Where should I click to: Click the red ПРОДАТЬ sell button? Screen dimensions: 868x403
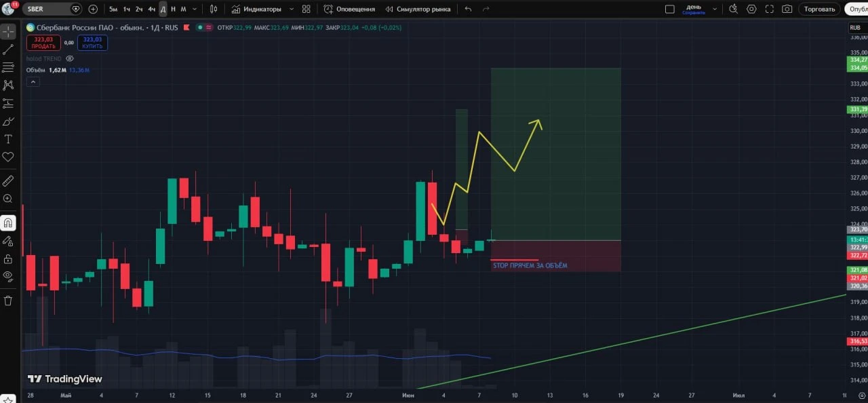tap(43, 43)
